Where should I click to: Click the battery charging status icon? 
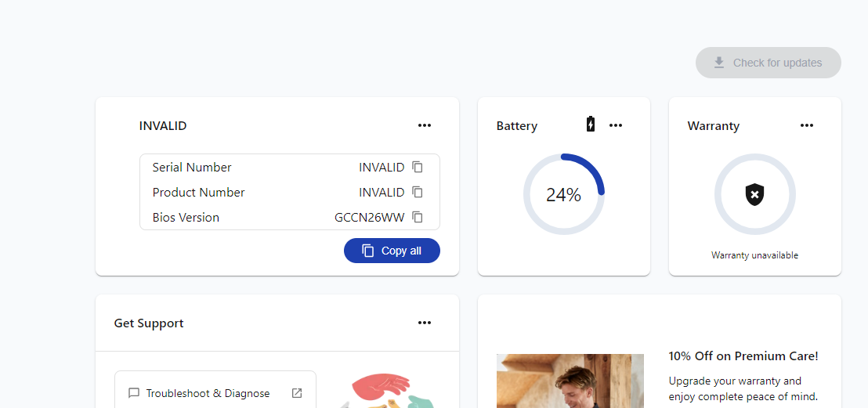591,125
